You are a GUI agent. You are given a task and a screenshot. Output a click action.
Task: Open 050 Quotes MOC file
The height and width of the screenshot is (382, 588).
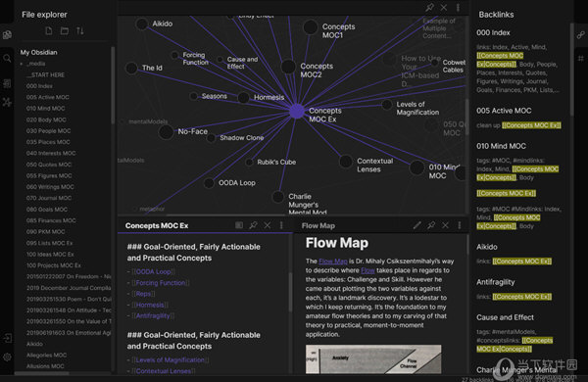(x=49, y=165)
